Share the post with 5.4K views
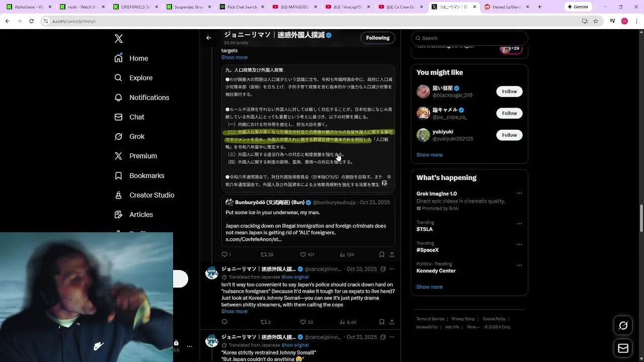 (392, 322)
